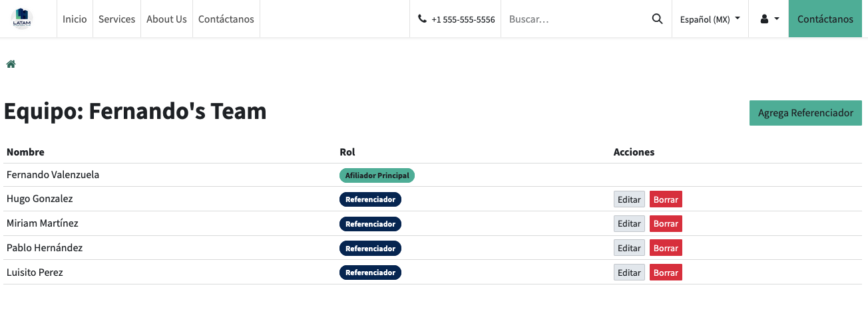
Task: Open the Inicio menu item
Action: 75,19
